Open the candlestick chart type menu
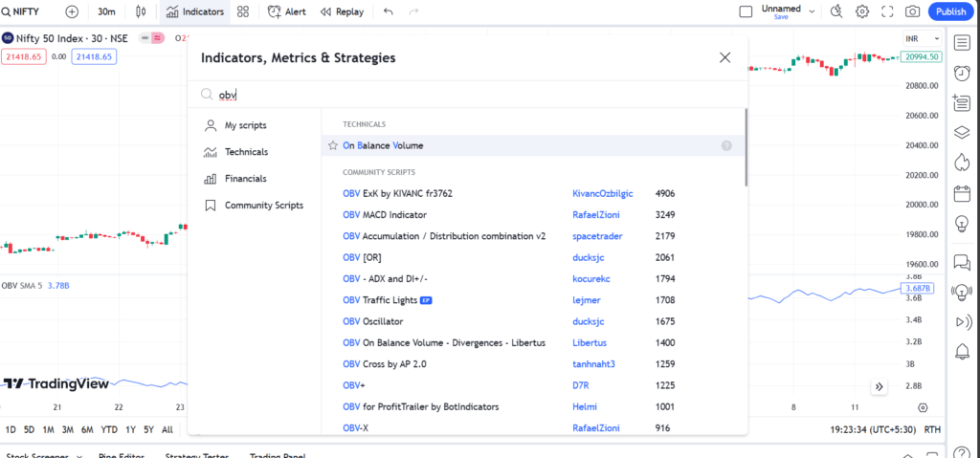The height and width of the screenshot is (458, 980). [142, 11]
